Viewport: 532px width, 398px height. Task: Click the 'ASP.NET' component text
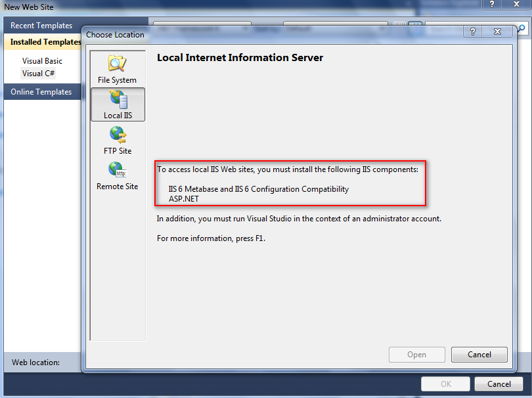pyautogui.click(x=183, y=199)
